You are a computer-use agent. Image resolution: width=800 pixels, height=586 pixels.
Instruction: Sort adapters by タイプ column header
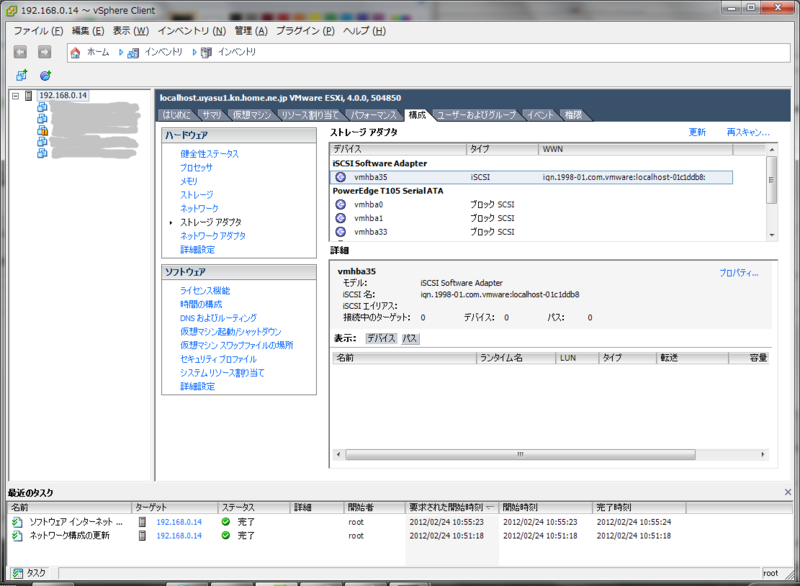coord(502,149)
